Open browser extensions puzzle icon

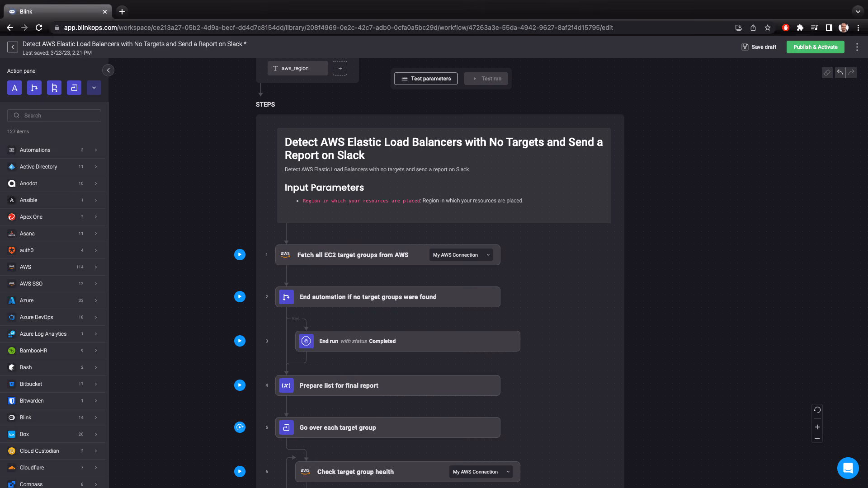[x=800, y=28]
